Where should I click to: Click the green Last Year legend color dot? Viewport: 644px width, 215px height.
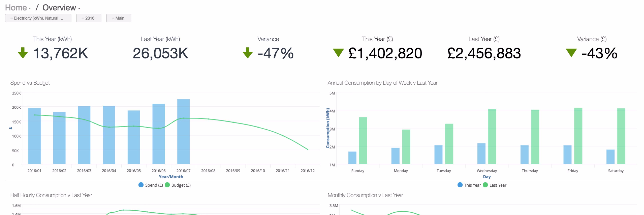pyautogui.click(x=485, y=185)
